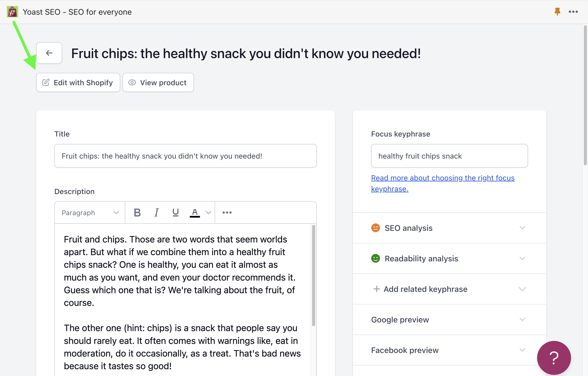Screen dimensions: 588x376
Task: Click the View product button
Action: pyautogui.click(x=158, y=83)
